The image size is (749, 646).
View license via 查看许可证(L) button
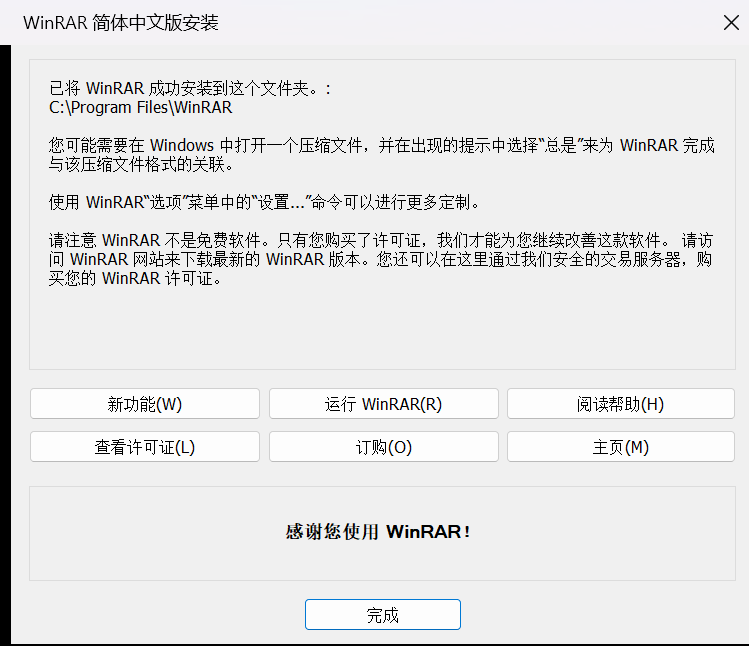tap(145, 447)
